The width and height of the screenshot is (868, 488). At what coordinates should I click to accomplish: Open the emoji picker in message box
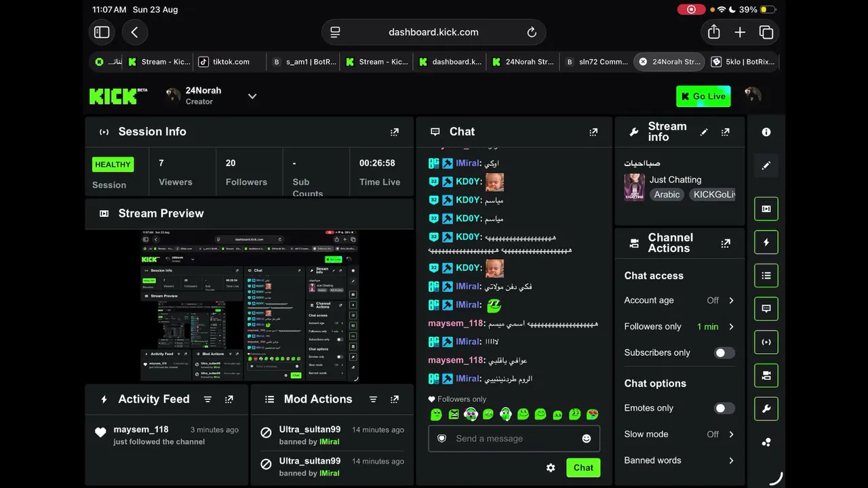pos(587,439)
